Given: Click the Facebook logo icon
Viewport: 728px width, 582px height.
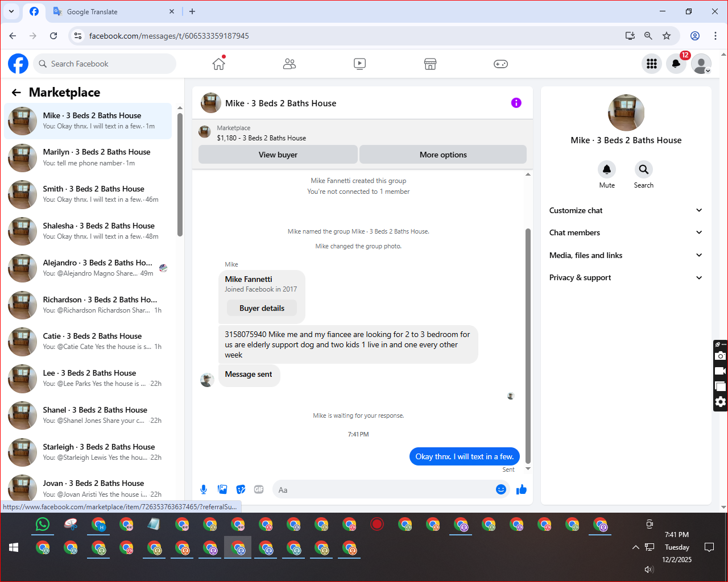Looking at the screenshot, I should [x=18, y=64].
